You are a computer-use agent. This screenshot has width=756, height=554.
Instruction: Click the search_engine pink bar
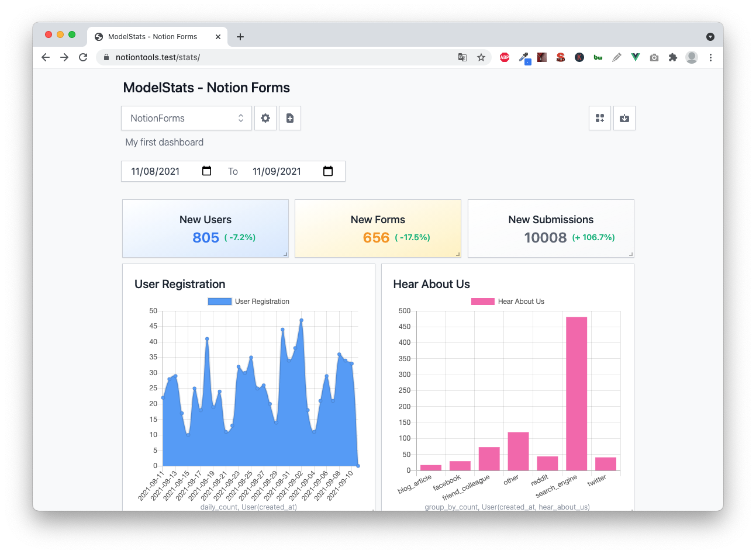coord(577,394)
